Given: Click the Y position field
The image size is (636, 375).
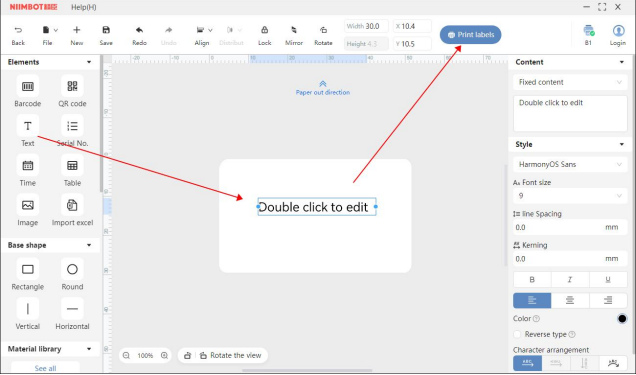Looking at the screenshot, I should (x=412, y=44).
